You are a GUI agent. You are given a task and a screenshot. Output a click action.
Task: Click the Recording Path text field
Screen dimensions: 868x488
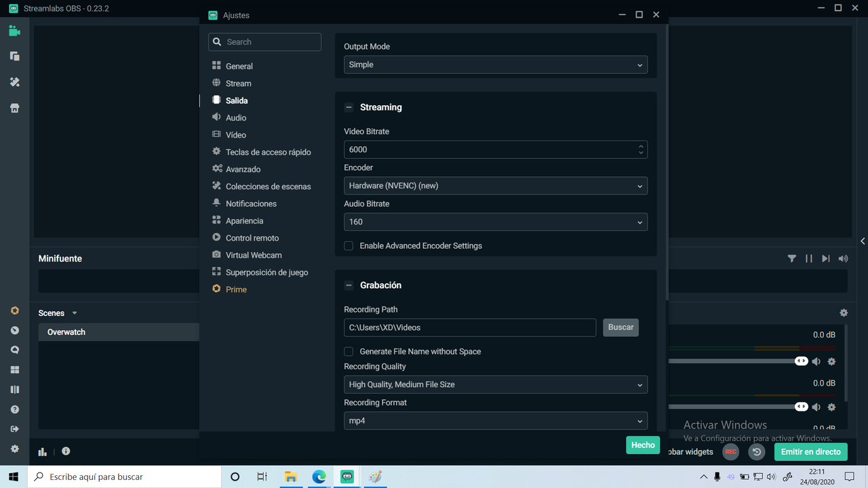470,327
